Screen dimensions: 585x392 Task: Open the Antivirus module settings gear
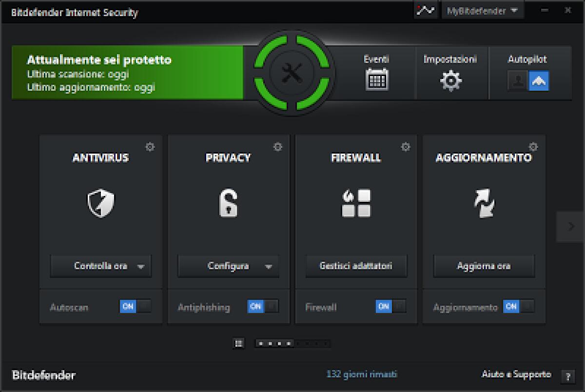(x=151, y=146)
